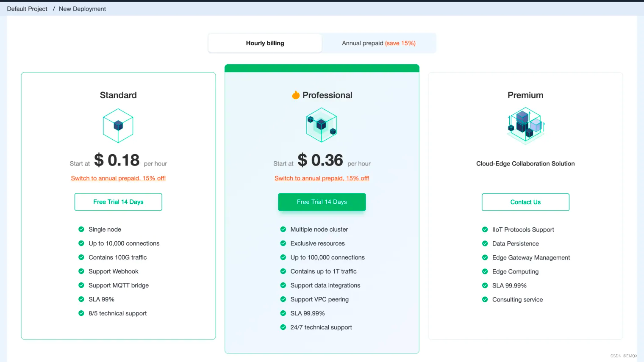Click check icon beside Up to 100,000 connections
644x362 pixels.
point(283,257)
